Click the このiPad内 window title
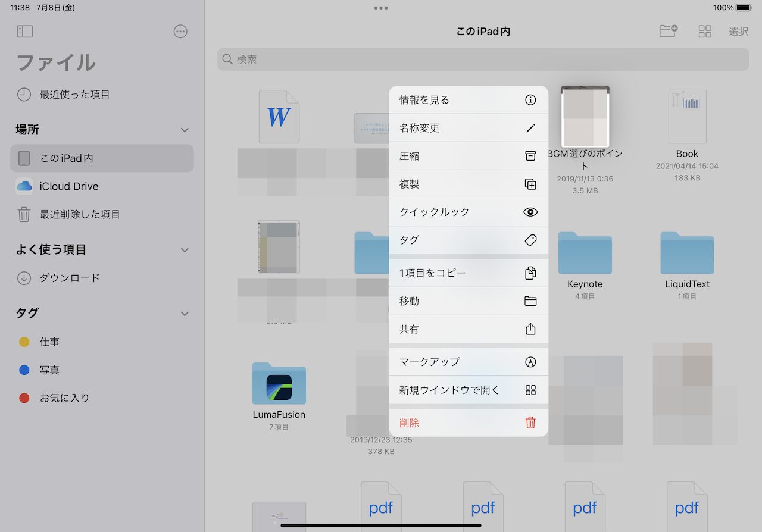 click(483, 32)
